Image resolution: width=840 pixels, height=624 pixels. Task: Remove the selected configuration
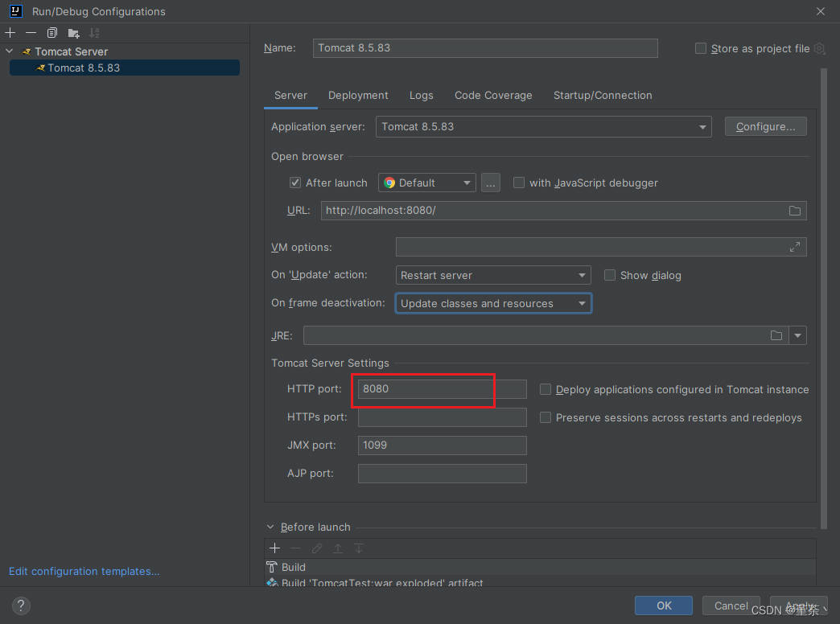click(x=31, y=33)
